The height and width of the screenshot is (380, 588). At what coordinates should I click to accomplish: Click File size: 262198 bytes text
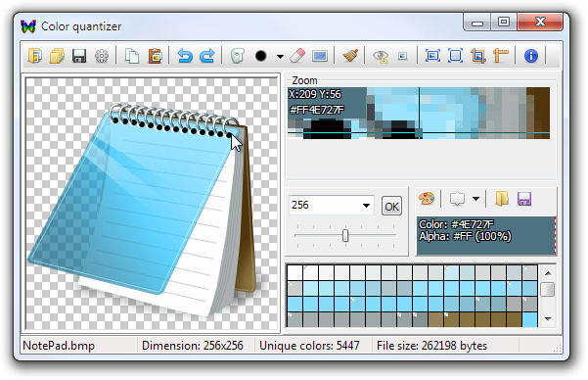(x=431, y=345)
